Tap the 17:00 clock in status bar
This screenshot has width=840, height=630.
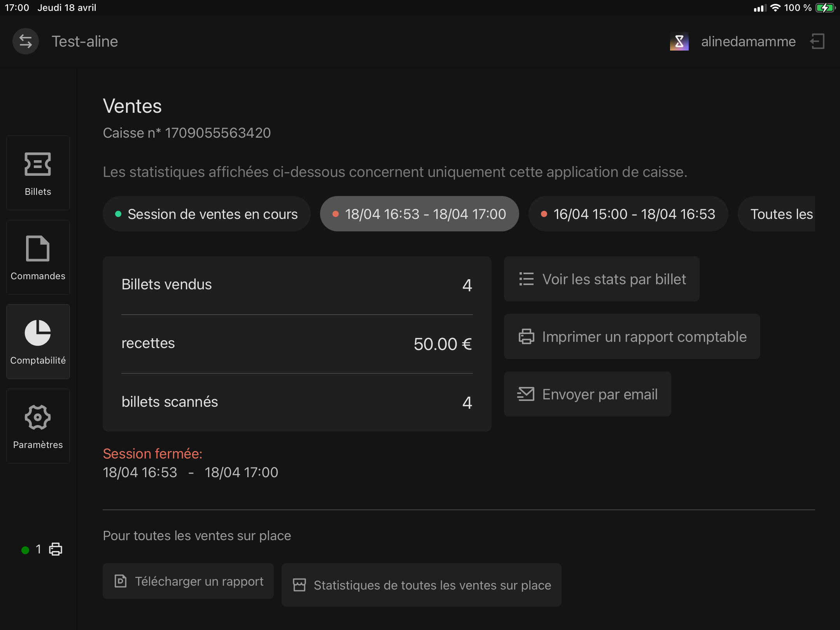click(17, 8)
